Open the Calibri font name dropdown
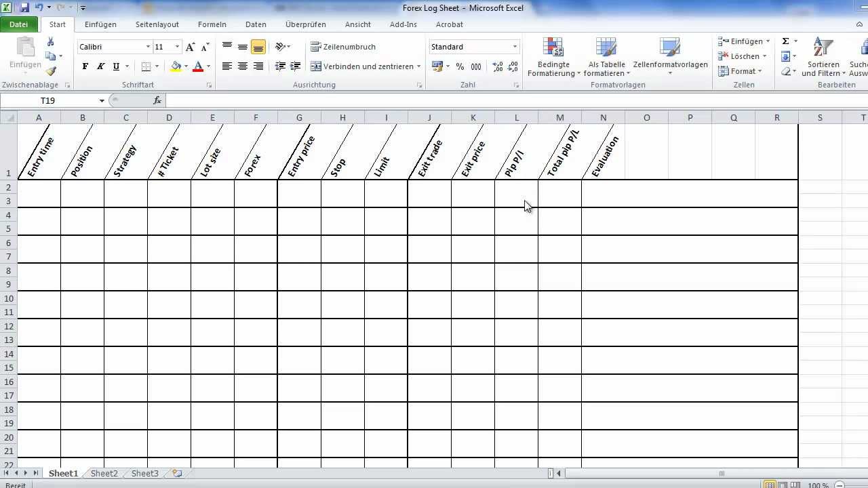The height and width of the screenshot is (488, 868). coord(149,47)
